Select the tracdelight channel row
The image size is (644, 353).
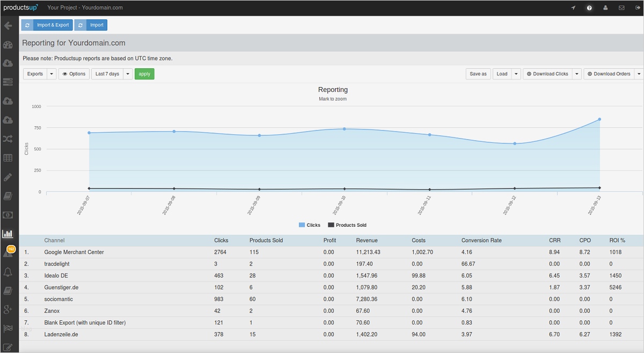[331, 264]
